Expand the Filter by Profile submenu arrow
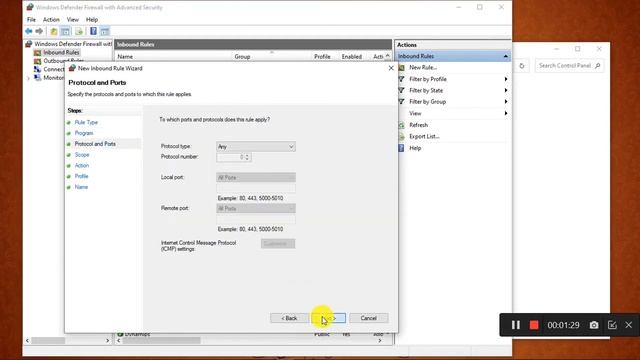 (x=506, y=79)
